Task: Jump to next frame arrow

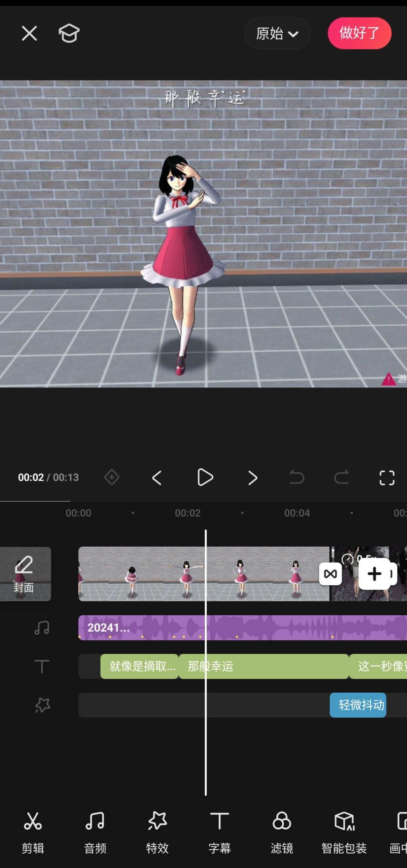Action: (252, 478)
